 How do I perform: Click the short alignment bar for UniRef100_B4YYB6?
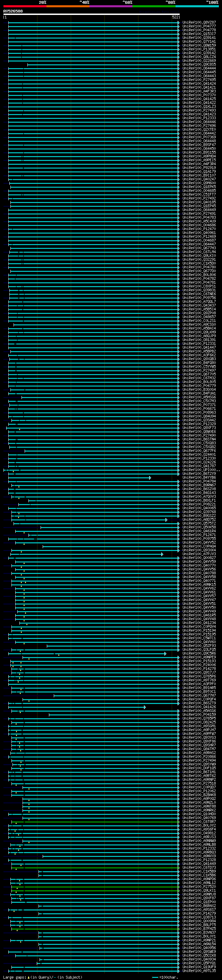(x=80, y=477)
